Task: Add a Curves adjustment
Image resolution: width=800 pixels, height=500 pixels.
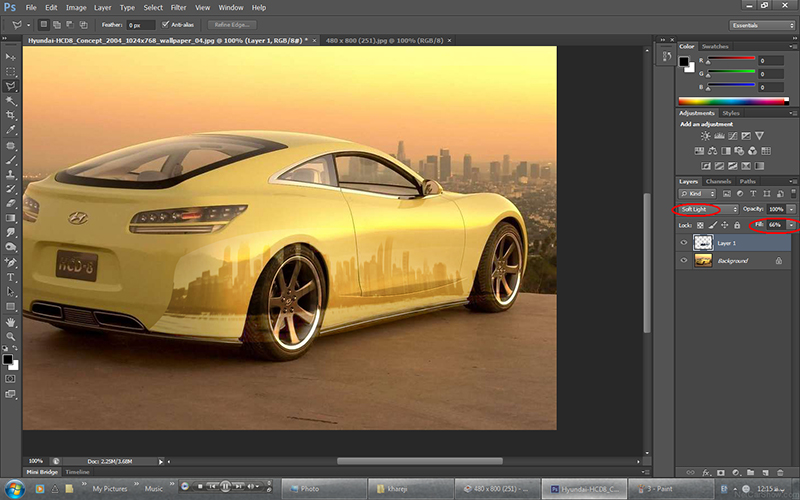Action: [x=733, y=136]
